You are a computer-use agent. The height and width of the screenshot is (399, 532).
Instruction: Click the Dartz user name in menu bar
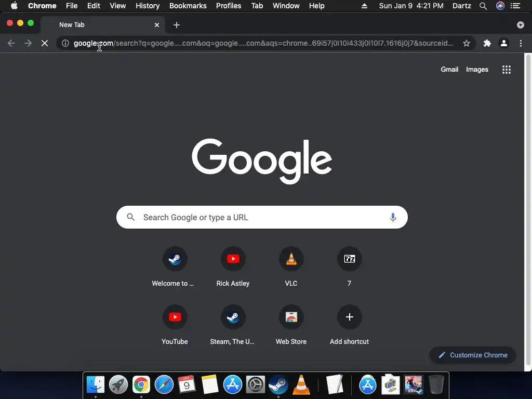coord(462,6)
